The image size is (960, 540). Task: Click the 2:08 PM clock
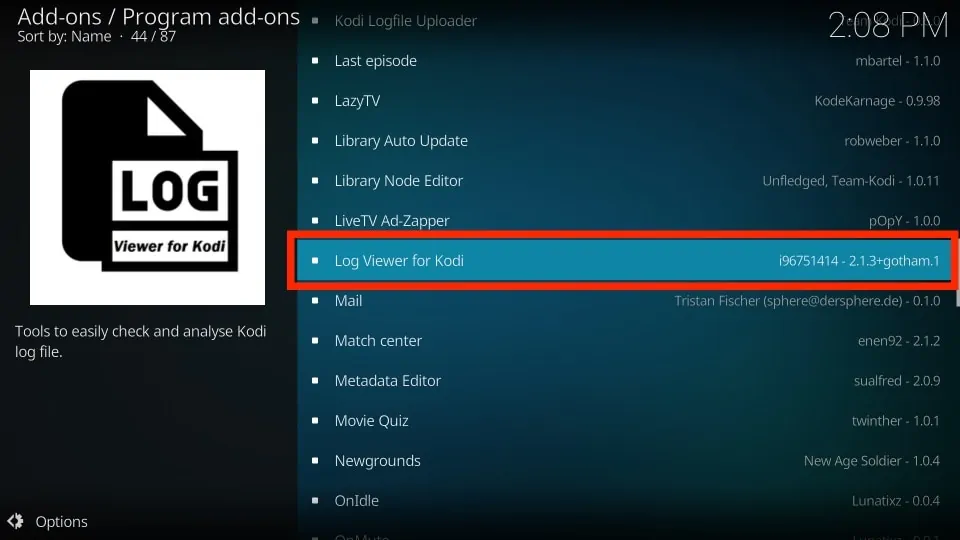[888, 26]
